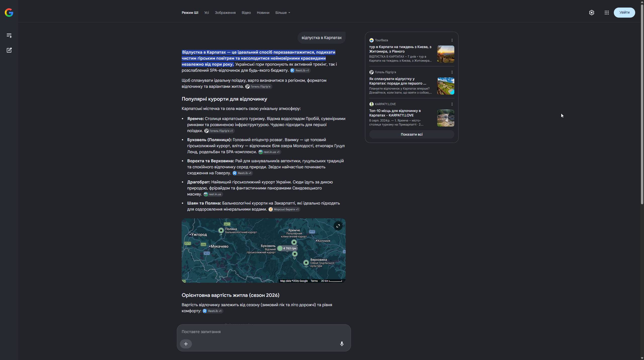Expand the Carpathians map to fullscreen
The width and height of the screenshot is (644, 360).
pyautogui.click(x=338, y=226)
